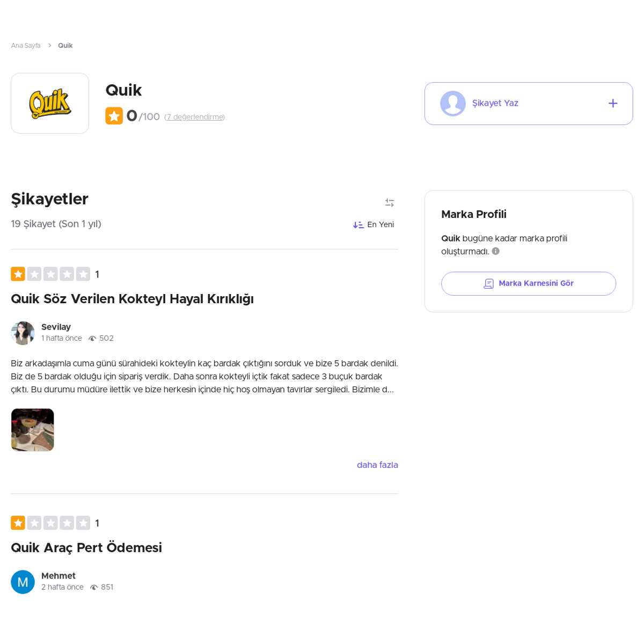Click the En Yeni sort icon
The image size is (644, 644).
358,225
